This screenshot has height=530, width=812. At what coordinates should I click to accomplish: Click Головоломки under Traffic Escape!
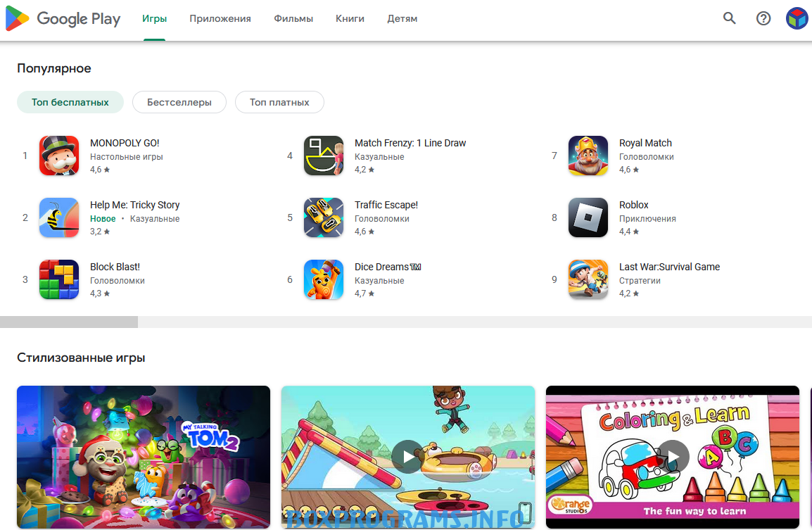tap(381, 219)
